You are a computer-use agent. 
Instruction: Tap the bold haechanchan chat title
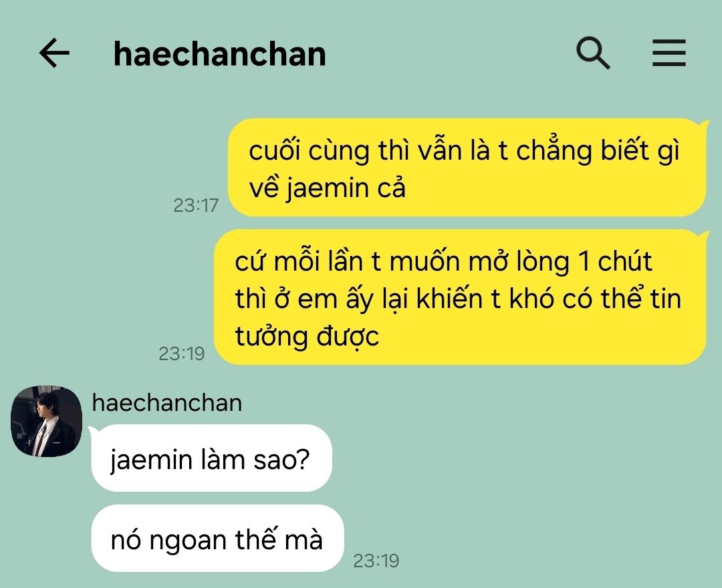click(220, 54)
